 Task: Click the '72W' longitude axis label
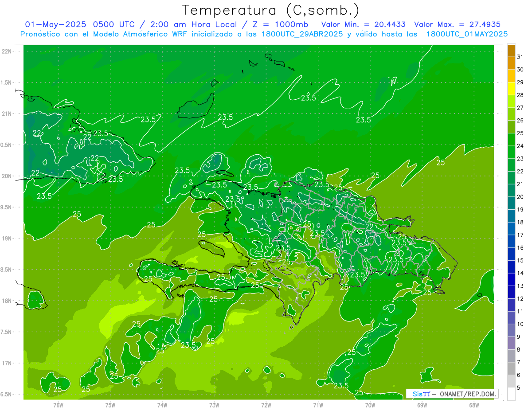coord(266,405)
